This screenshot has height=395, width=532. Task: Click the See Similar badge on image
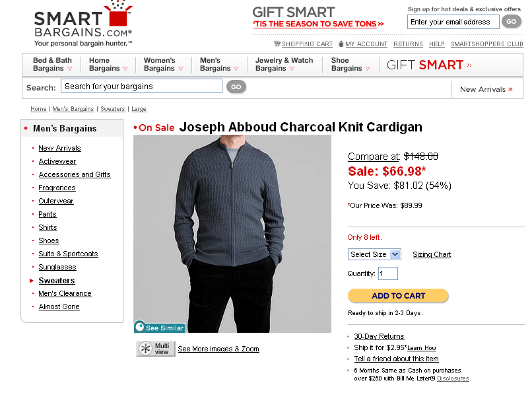pos(160,327)
